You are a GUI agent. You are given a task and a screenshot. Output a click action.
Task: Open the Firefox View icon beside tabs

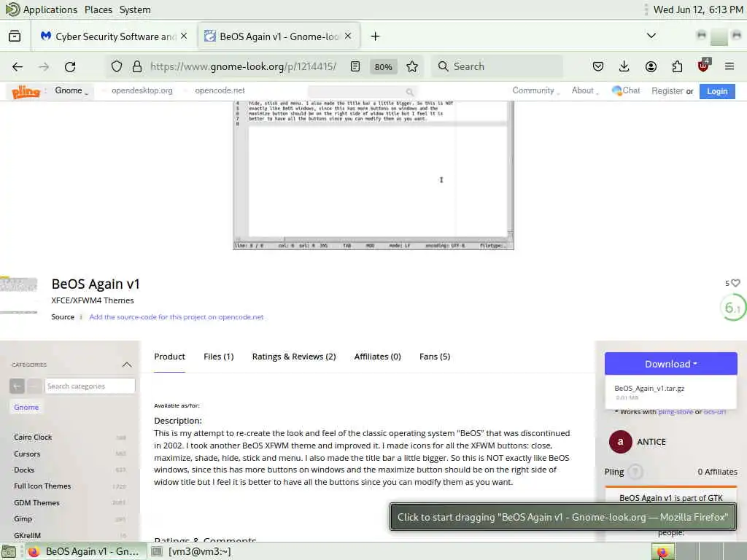pos(15,36)
